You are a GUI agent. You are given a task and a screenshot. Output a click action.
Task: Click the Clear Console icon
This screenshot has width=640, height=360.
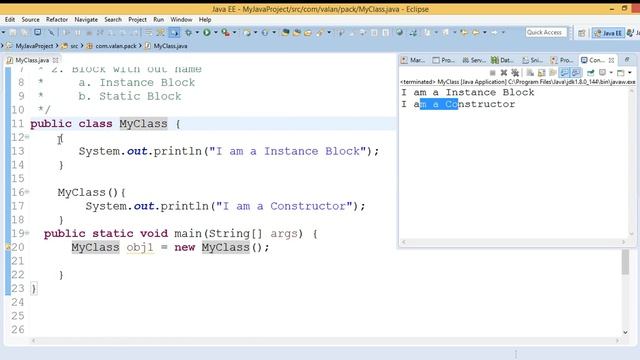point(530,73)
